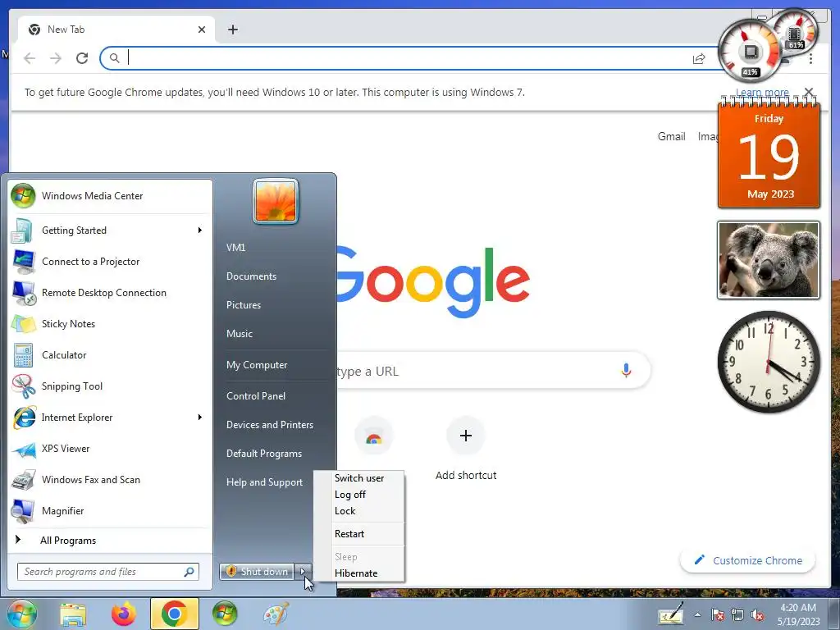
Task: Dismiss the Windows 7 update notice
Action: coord(809,93)
